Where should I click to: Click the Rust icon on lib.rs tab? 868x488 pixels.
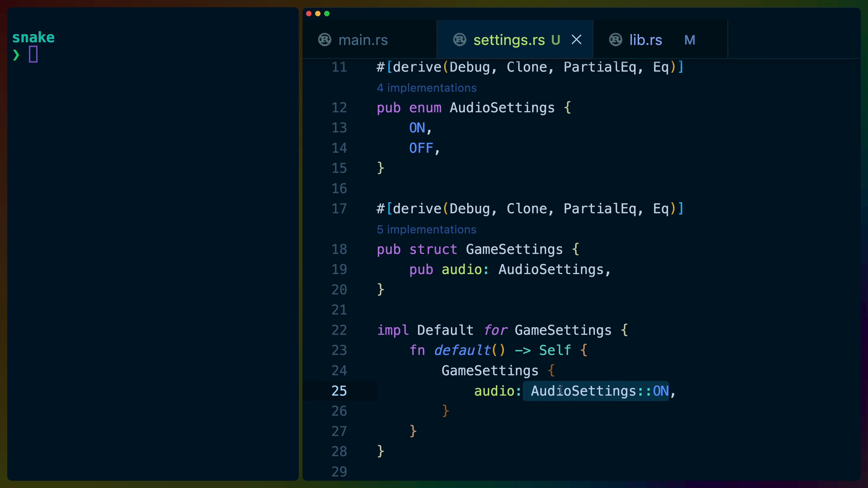tap(615, 40)
